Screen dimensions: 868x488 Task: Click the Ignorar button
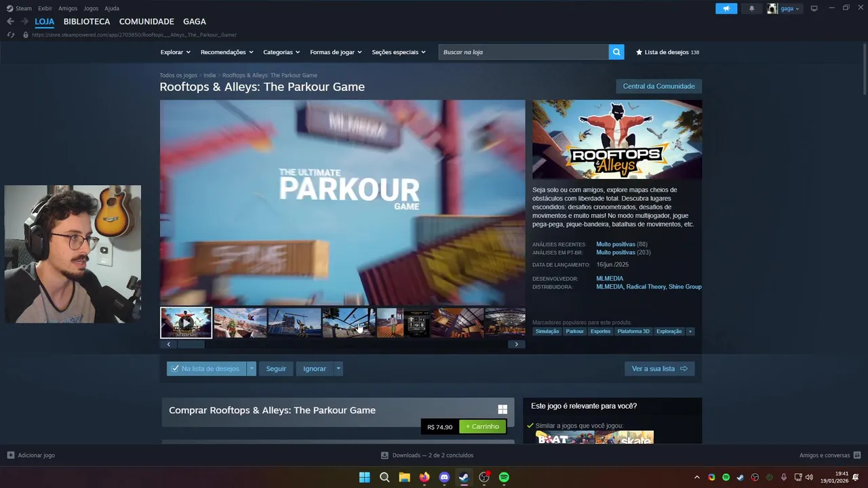[315, 369]
